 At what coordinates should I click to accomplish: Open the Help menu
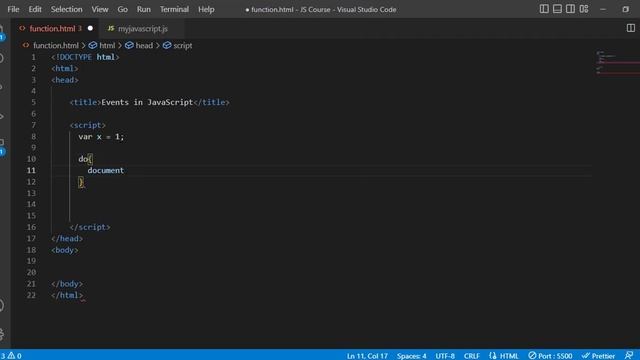[x=206, y=9]
